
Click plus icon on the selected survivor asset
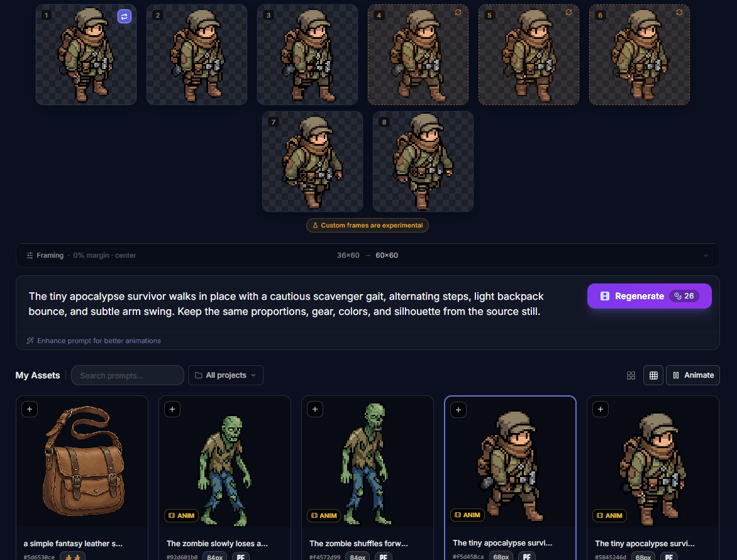point(458,410)
